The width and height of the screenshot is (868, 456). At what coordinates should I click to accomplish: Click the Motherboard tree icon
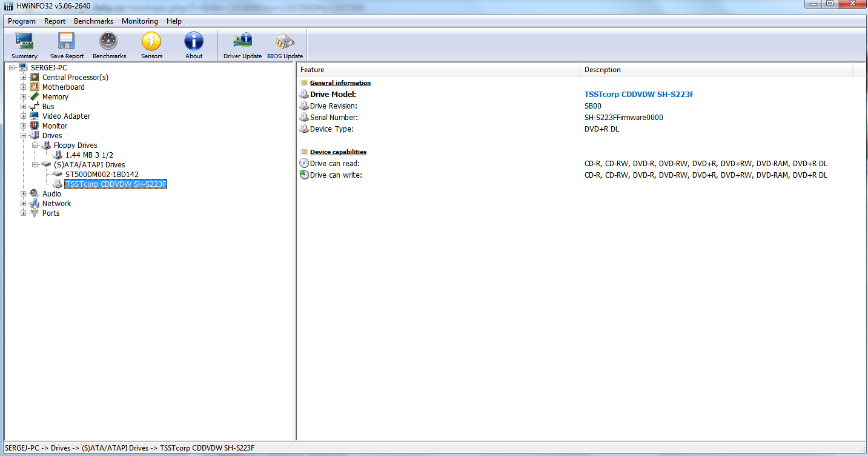35,87
